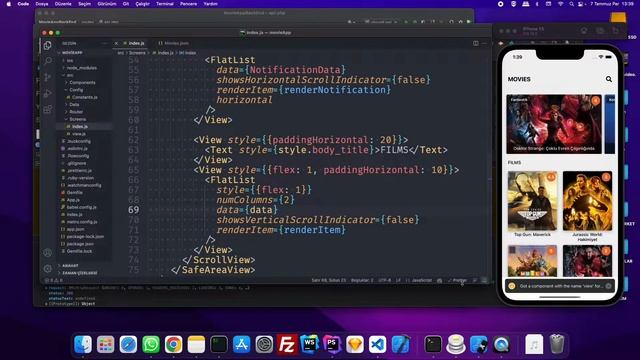Image resolution: width=640 pixels, height=360 pixels.
Task: Open the Manage gear icon in VS Code
Action: click(x=47, y=269)
